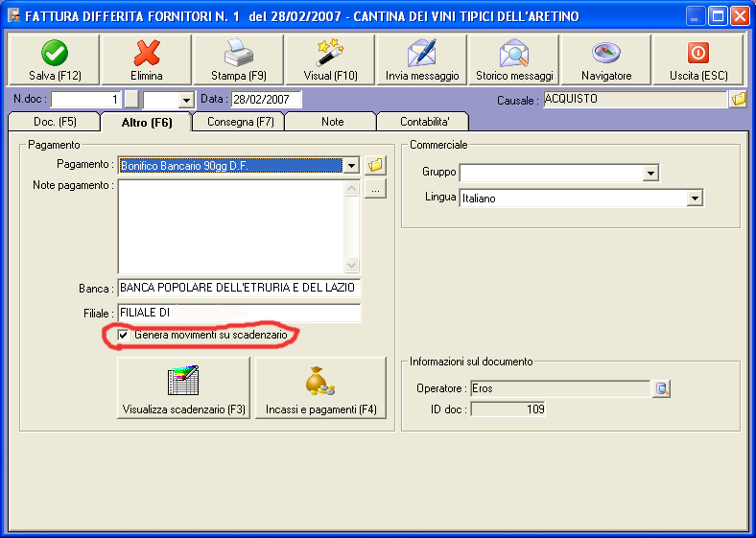Open Storico messaggi envelope magnifier icon
Screen dimensions: 756x538
[x=514, y=53]
